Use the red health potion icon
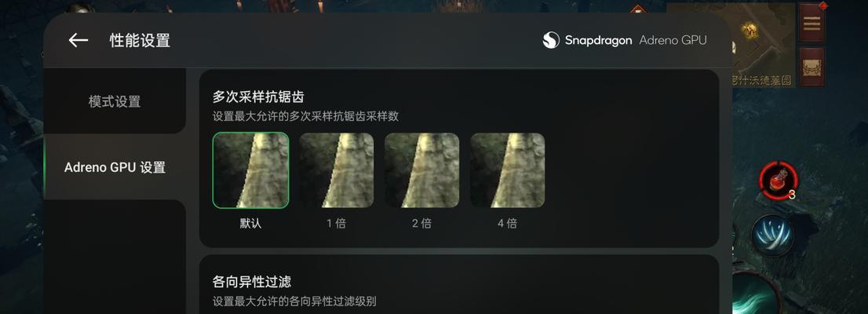Image resolution: width=868 pixels, height=314 pixels. pos(779,180)
